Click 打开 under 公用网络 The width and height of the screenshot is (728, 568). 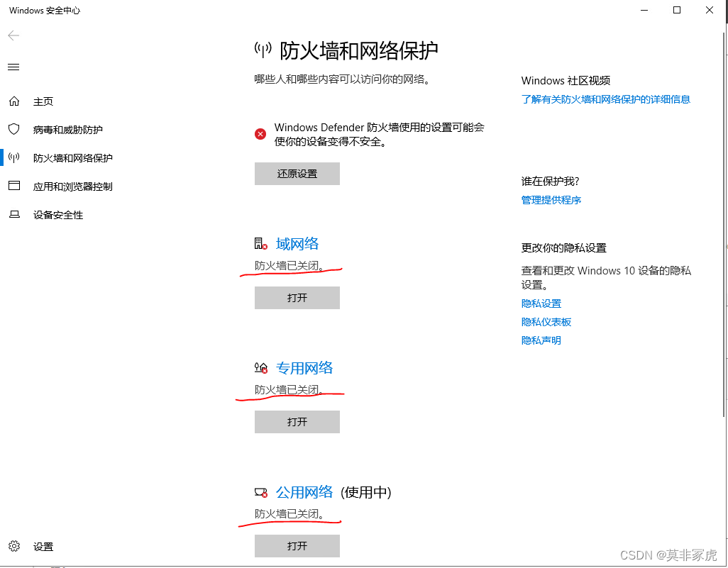point(297,546)
